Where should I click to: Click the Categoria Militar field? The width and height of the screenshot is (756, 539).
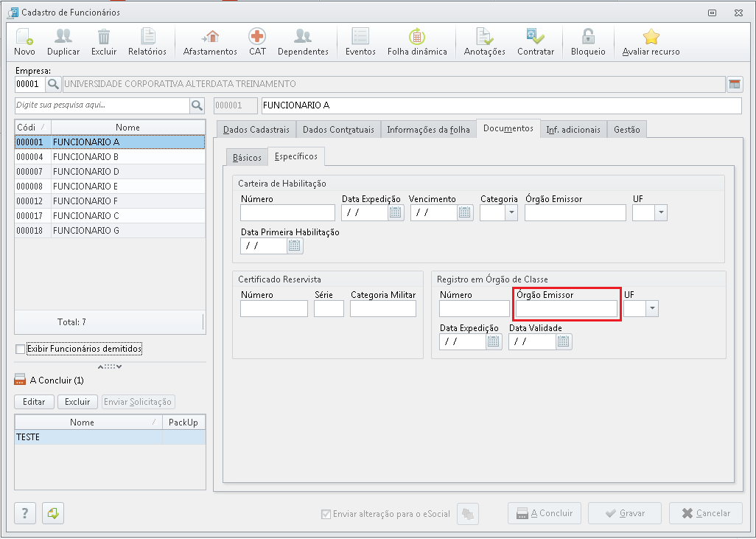(x=383, y=308)
